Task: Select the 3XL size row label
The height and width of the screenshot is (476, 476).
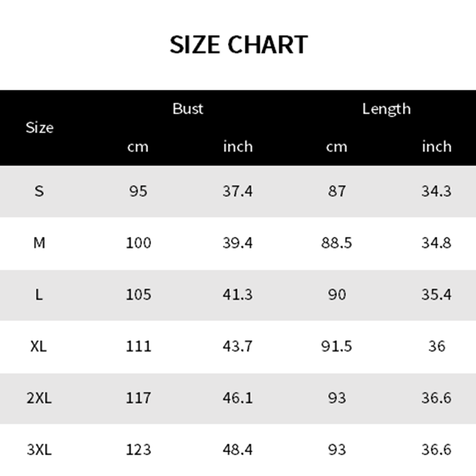Action: coord(39,450)
